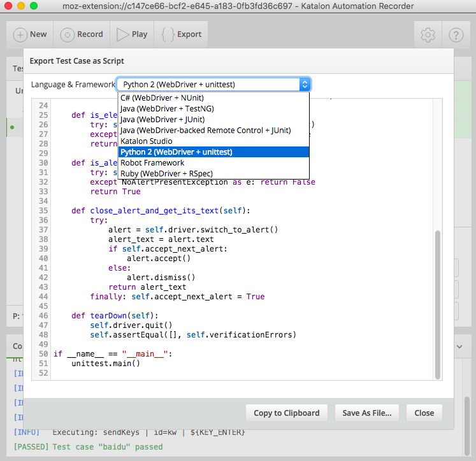
Task: Click code line def tearDown(self)
Action: coord(115,316)
